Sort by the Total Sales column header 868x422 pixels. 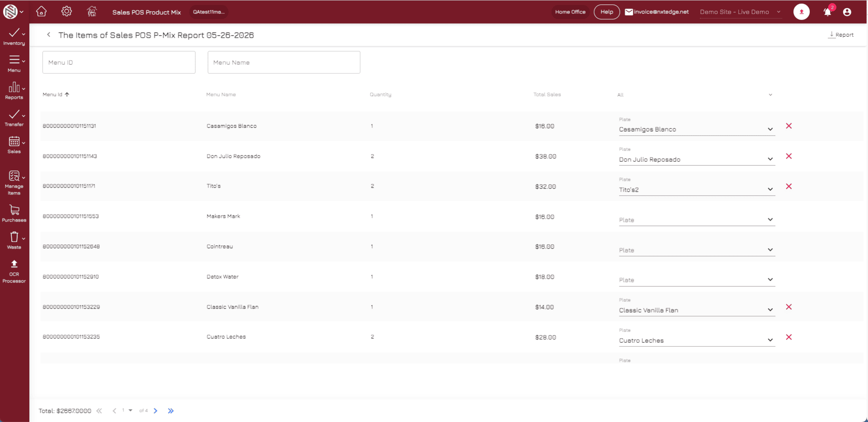[547, 94]
